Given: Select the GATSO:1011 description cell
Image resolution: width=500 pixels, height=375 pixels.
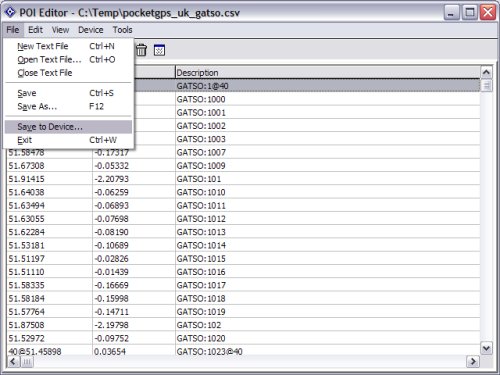Looking at the screenshot, I should [x=328, y=205].
